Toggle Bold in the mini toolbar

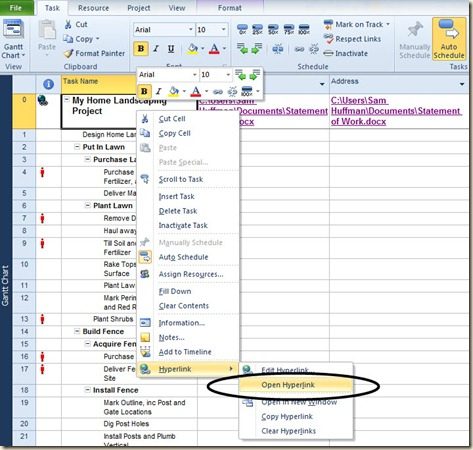(144, 91)
